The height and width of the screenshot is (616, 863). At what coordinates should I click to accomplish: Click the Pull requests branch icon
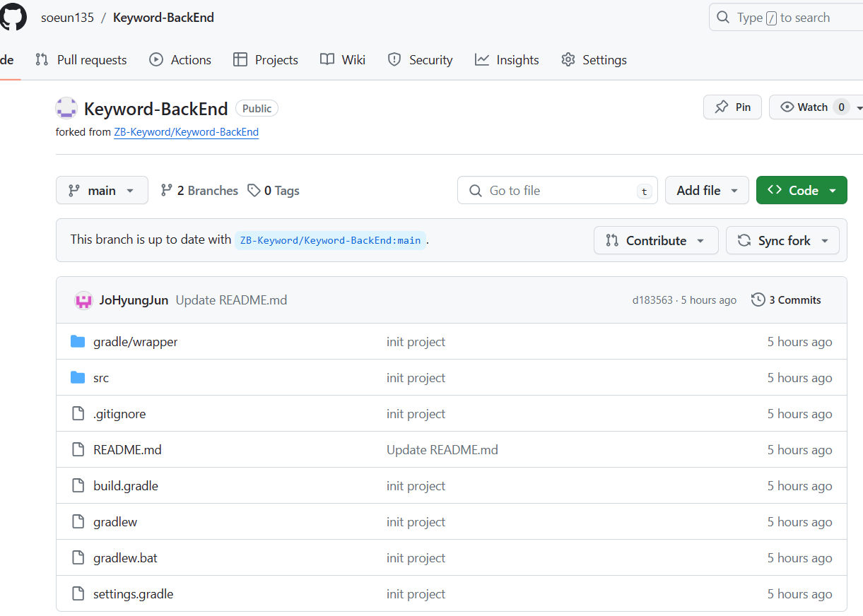click(42, 60)
